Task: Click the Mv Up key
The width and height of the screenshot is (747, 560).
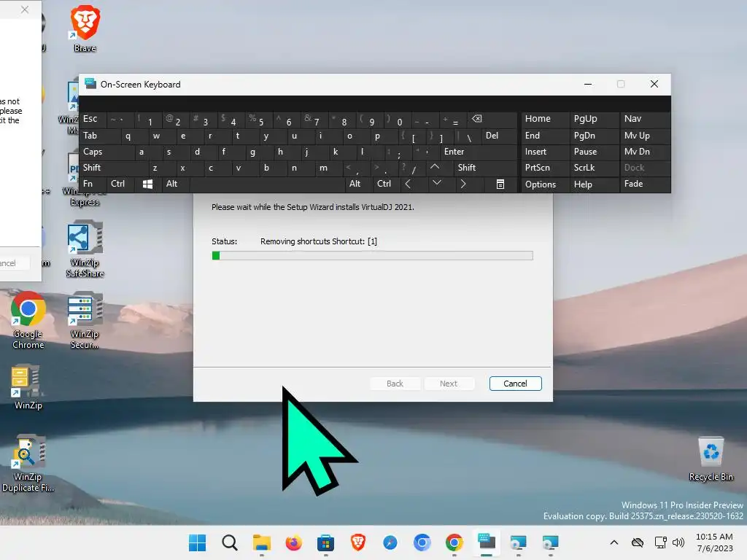Action: (645, 136)
